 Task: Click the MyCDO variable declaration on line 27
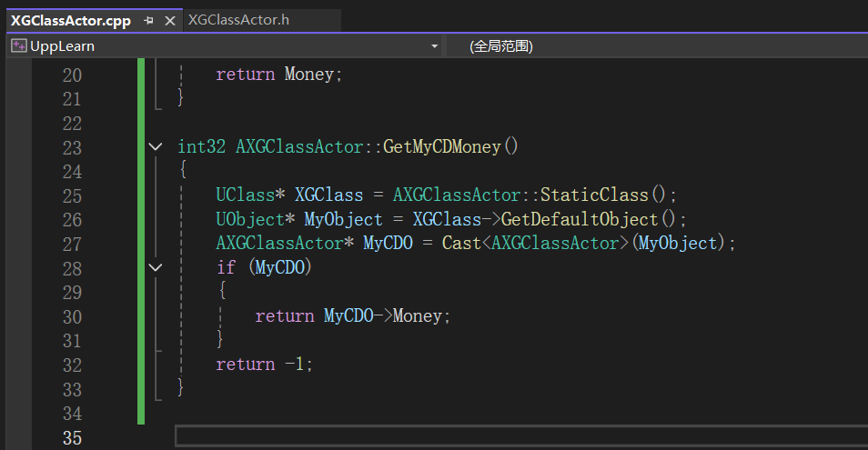click(x=389, y=244)
